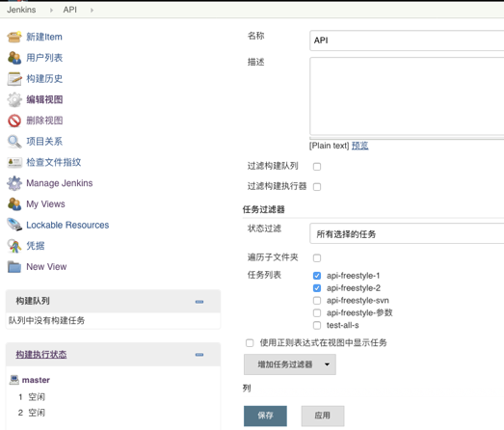Collapse the 构建执行状态 panel

(199, 355)
